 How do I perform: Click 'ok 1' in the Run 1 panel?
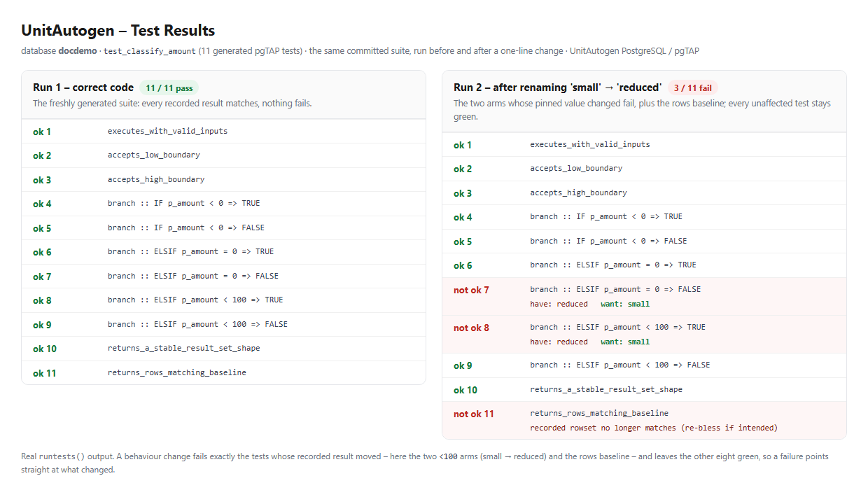click(x=42, y=132)
